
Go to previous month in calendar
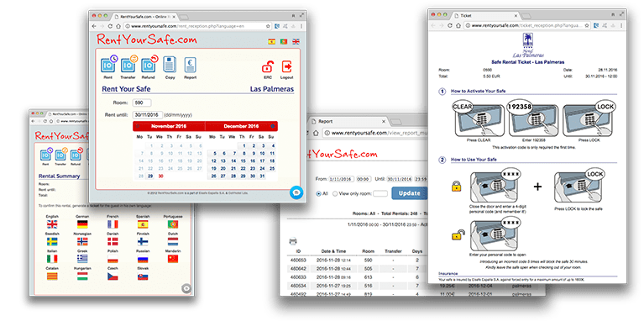139,126
